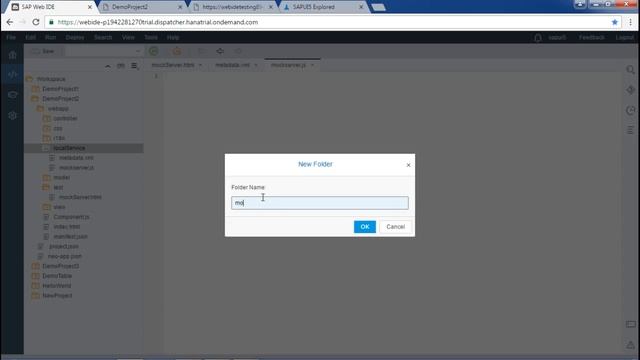Open the toolbar dropdown box beside Save
640x360 pixels.
click(103, 51)
